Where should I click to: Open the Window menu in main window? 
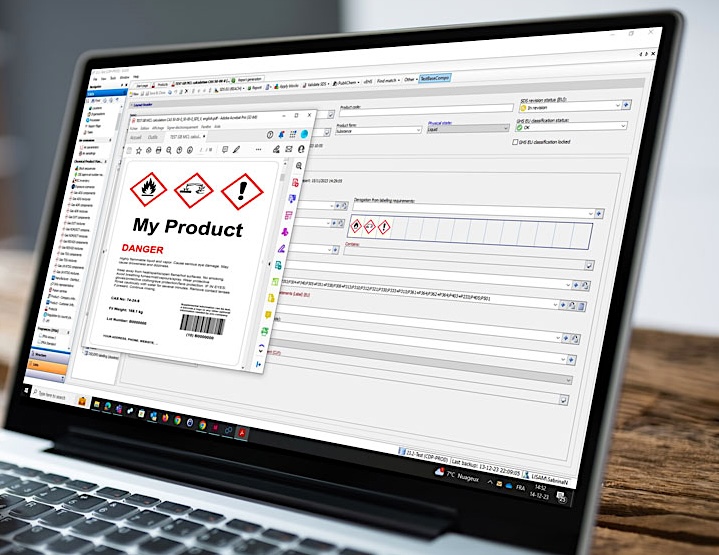point(124,78)
